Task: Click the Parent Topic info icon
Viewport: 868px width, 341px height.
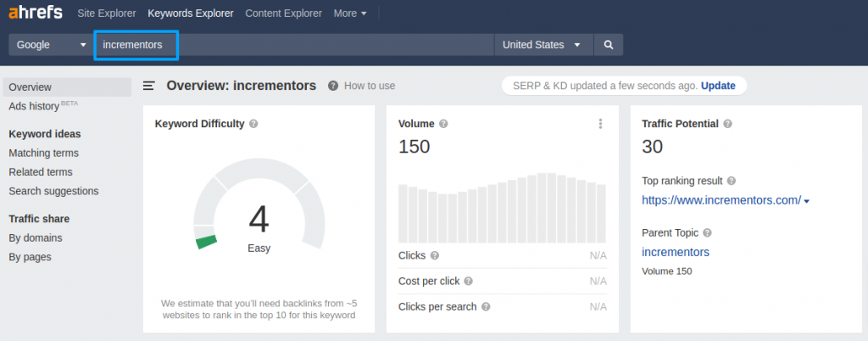Action: coord(707,233)
